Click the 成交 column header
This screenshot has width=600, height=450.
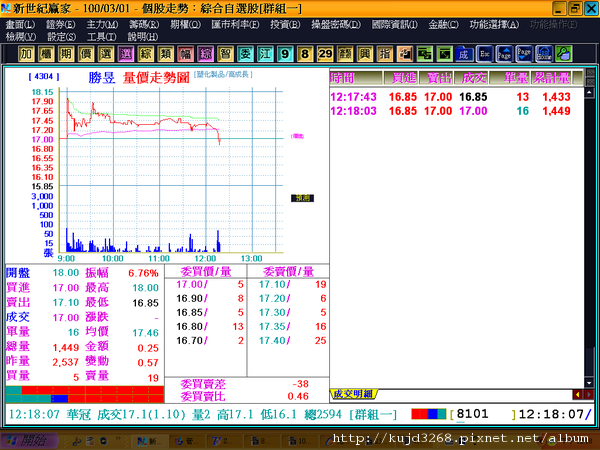click(x=471, y=78)
